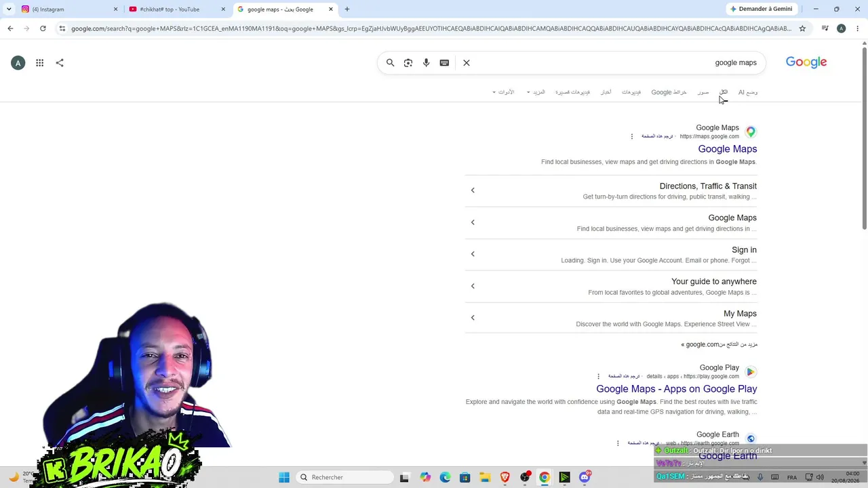Click the Windows taskbar Rechercher search box
This screenshot has width=868, height=488.
(344, 477)
